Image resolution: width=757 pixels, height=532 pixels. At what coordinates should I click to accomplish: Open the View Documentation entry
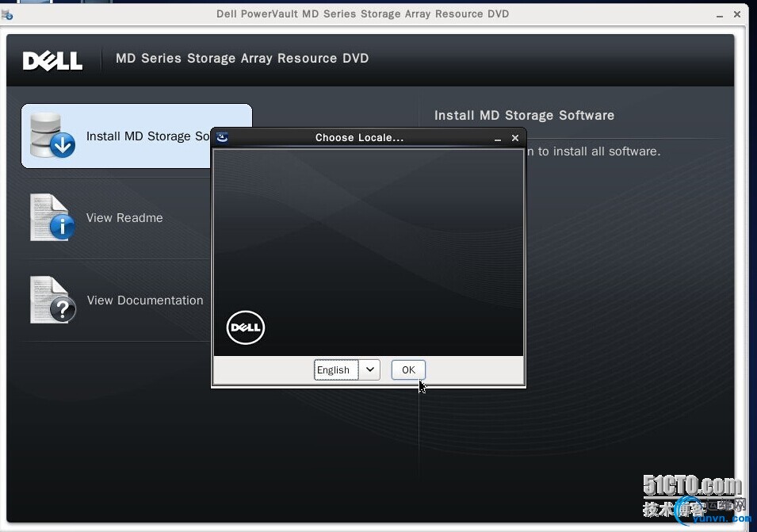click(x=145, y=300)
